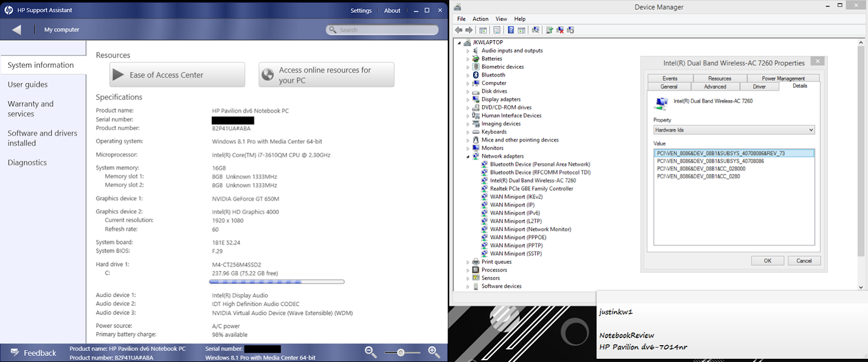The image size is (868, 362).
Task: Click the zoom out magnifier in HP footer
Action: point(371,352)
